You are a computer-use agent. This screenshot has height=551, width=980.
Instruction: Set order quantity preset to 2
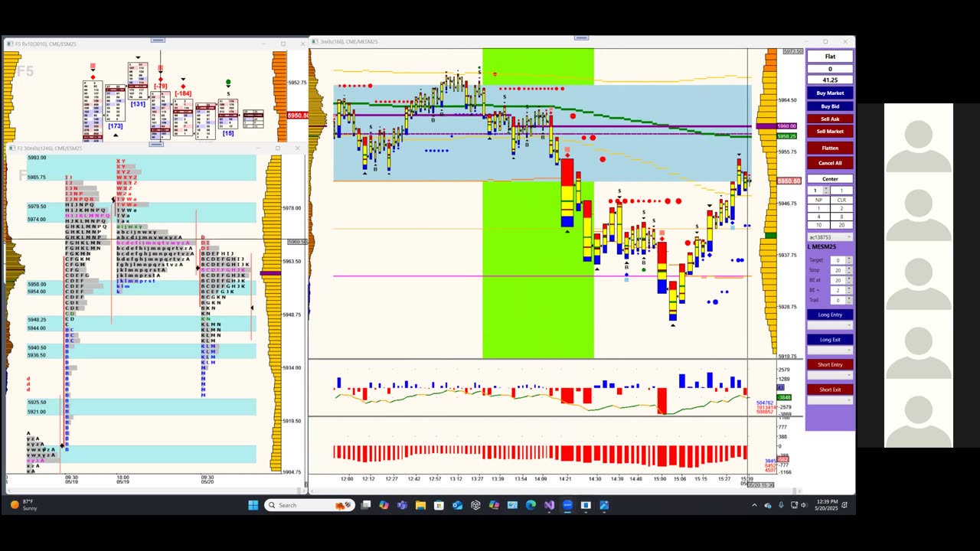pyautogui.click(x=841, y=208)
